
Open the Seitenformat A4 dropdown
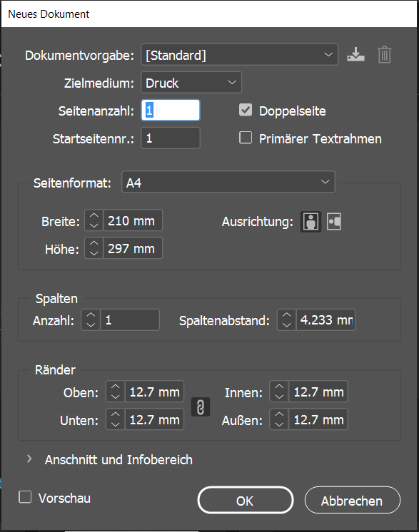[x=228, y=182]
